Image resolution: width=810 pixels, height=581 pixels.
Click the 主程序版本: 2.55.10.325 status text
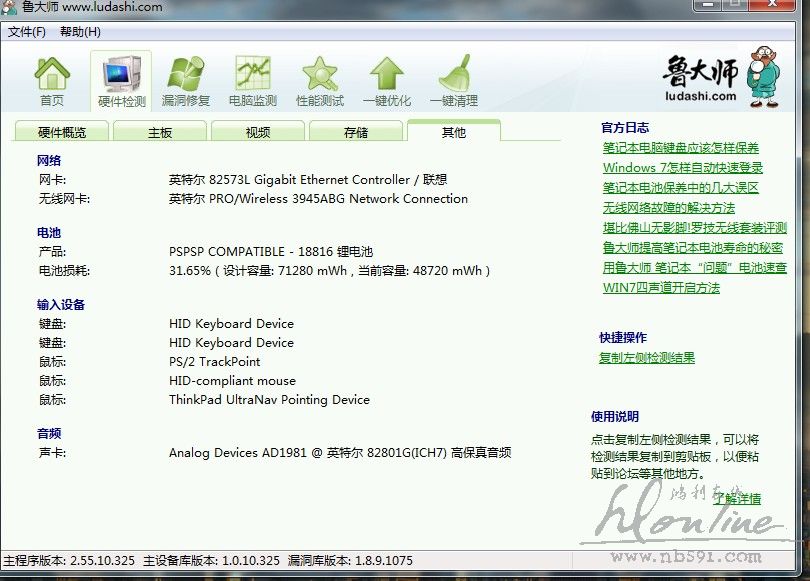coord(69,561)
